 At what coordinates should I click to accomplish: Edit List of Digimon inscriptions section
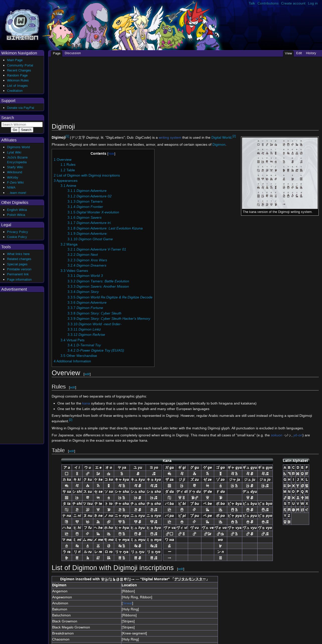click(181, 569)
